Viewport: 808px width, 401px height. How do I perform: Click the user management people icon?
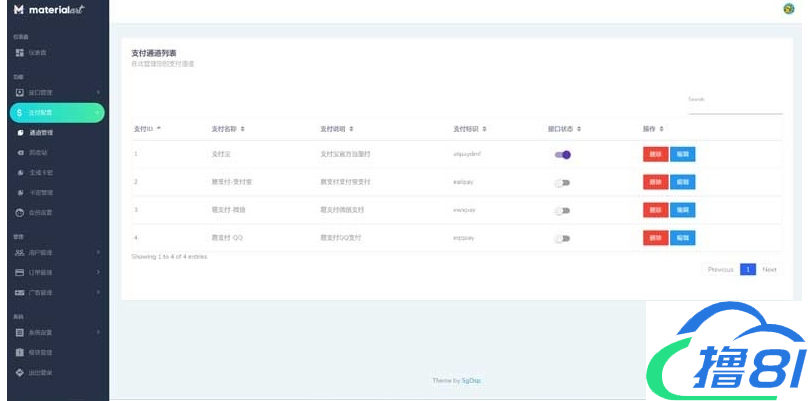(19, 253)
